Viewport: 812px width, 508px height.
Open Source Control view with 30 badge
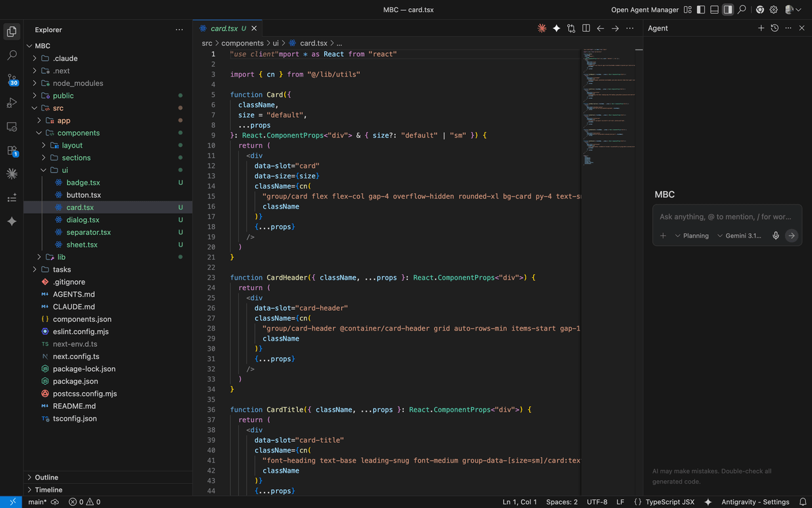pyautogui.click(x=12, y=79)
